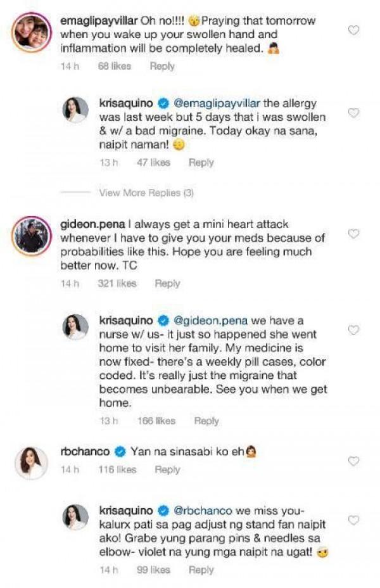Like gideon.pena's comment with the heart
The image size is (380, 588).
[x=354, y=234]
